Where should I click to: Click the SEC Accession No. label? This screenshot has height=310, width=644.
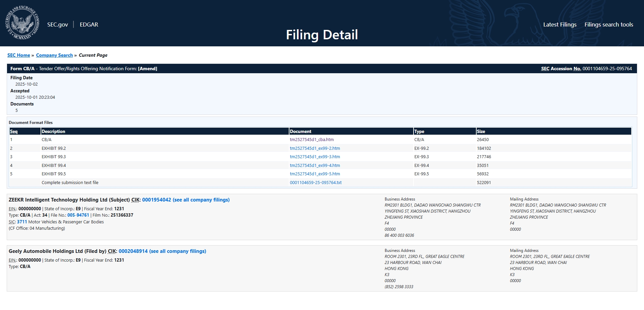(561, 69)
